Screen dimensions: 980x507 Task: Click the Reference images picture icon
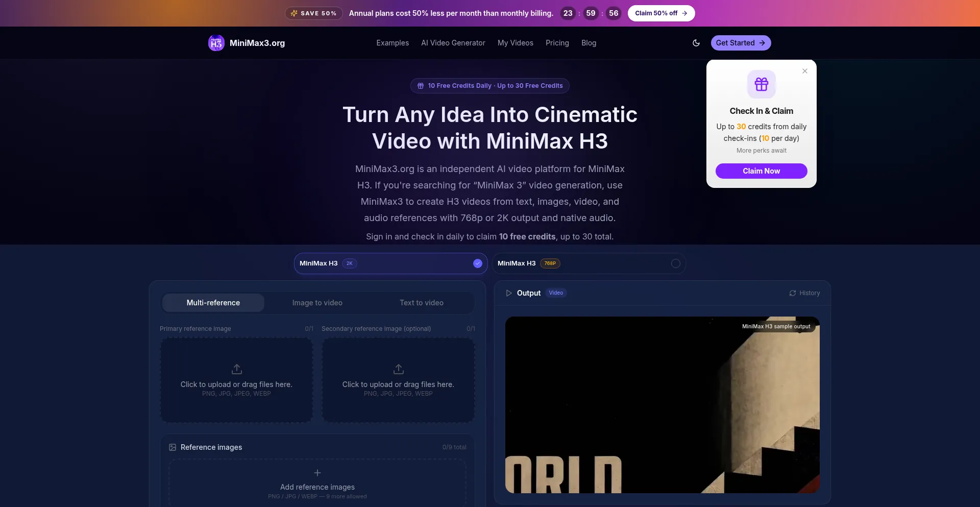173,447
